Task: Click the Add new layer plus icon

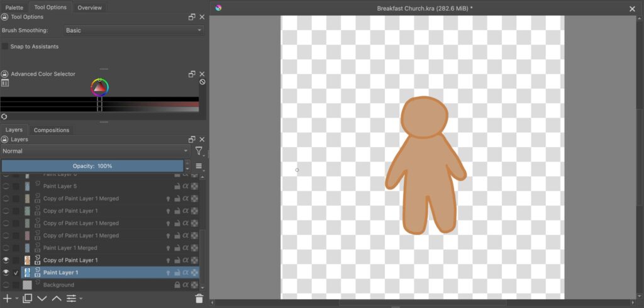Action: click(x=7, y=299)
